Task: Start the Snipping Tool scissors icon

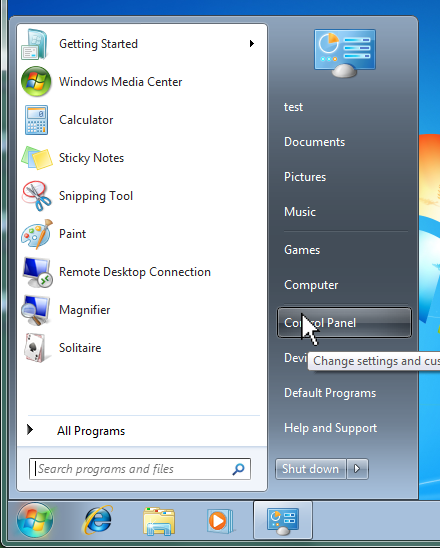Action: [x=36, y=196]
